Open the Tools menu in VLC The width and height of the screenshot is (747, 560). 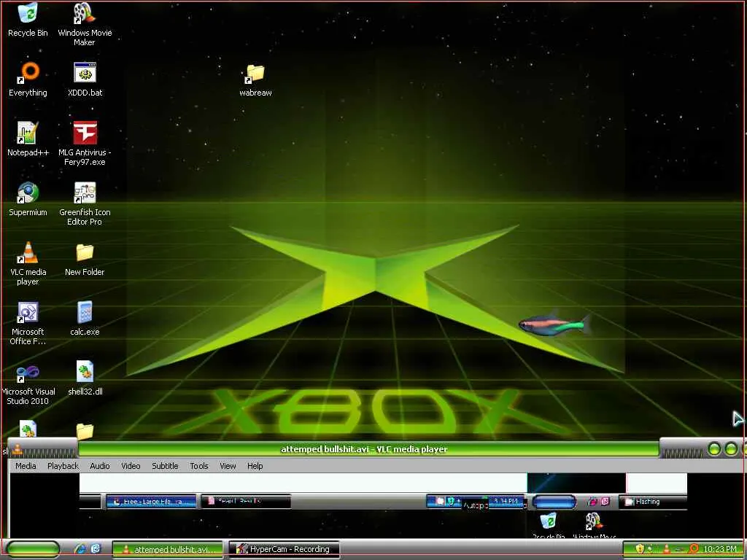199,466
